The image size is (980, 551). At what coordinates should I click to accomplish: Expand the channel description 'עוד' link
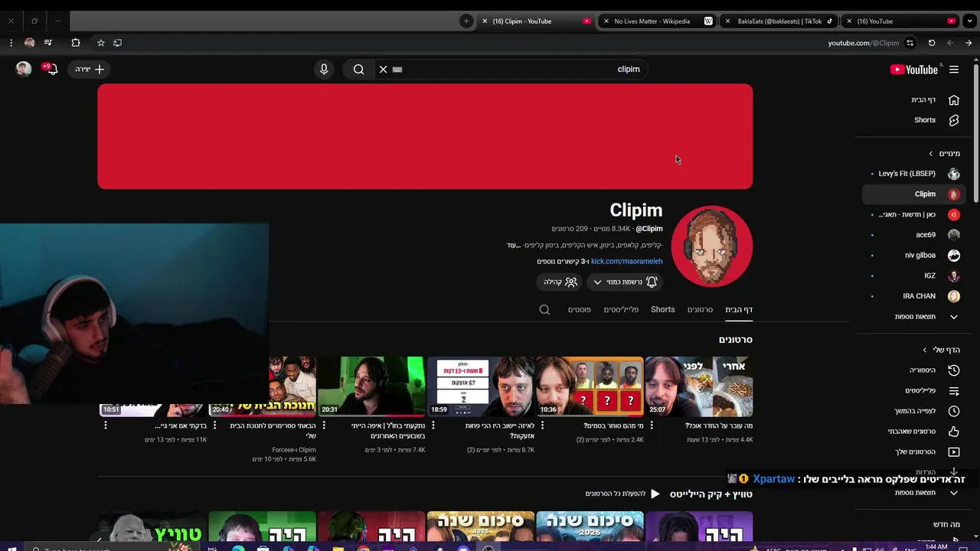point(514,245)
